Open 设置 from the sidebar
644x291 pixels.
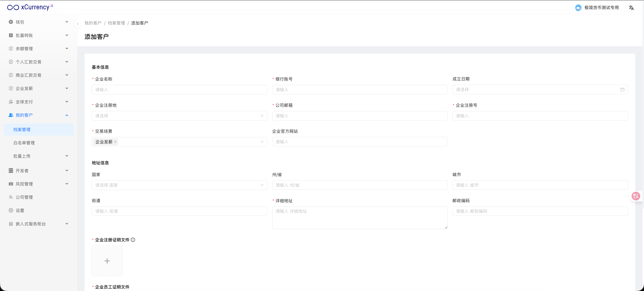[20, 210]
